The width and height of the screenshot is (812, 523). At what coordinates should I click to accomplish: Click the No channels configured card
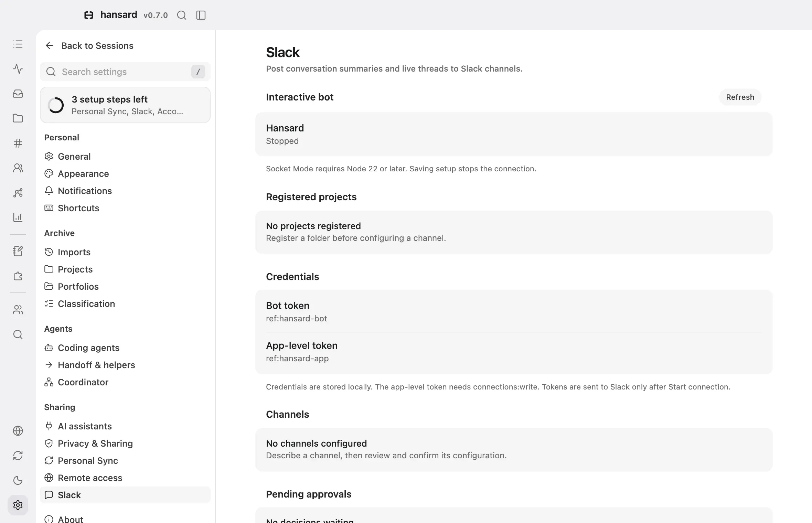[x=514, y=450]
